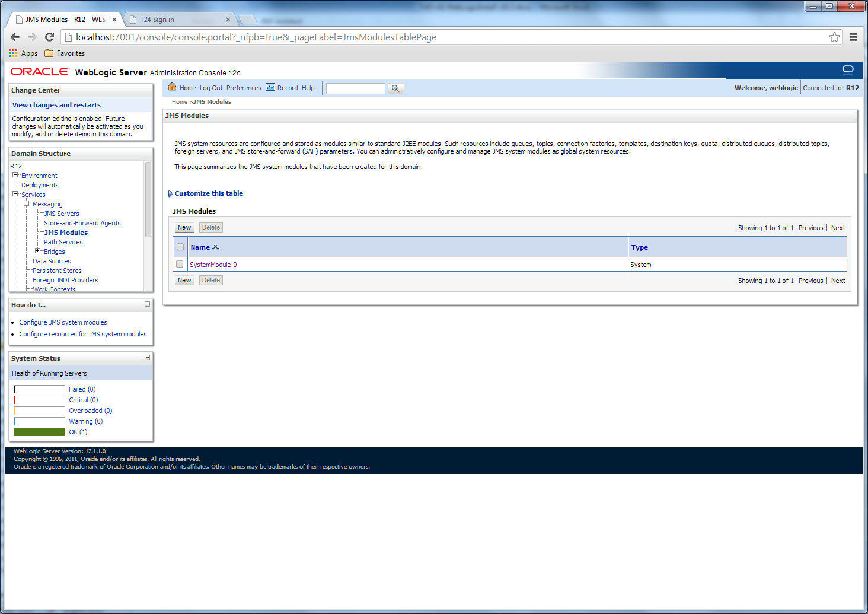Click the Home icon in console toolbar

(x=172, y=87)
